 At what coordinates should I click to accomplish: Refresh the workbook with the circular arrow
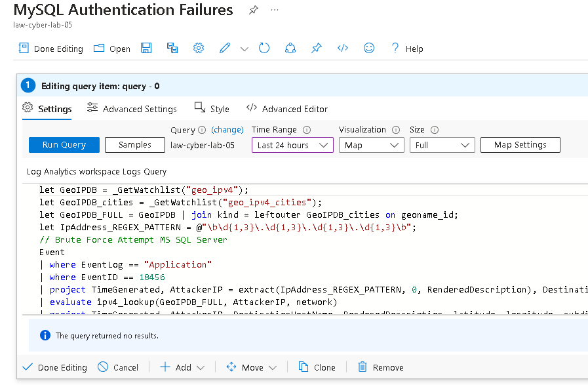pos(264,48)
